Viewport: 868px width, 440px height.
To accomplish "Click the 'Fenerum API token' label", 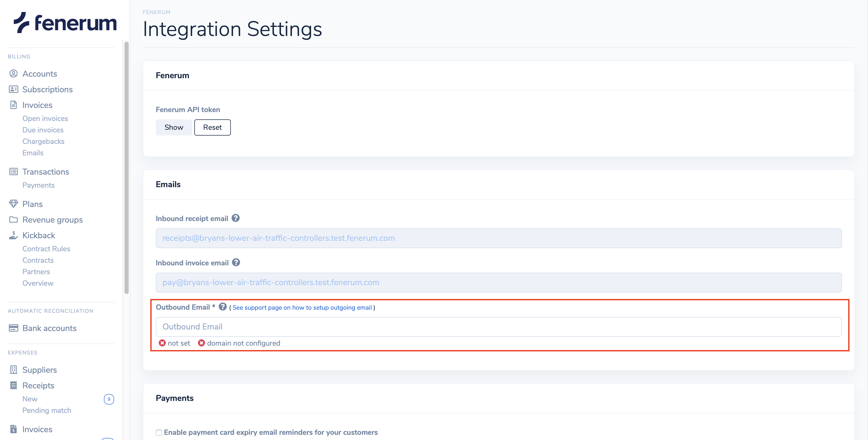I will pyautogui.click(x=188, y=109).
